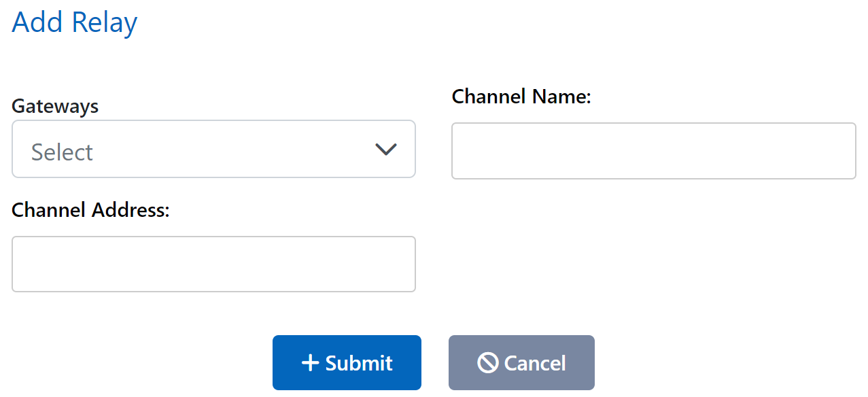Click the Select placeholder in Gateways combo box
This screenshot has height=397, width=868.
[x=62, y=151]
